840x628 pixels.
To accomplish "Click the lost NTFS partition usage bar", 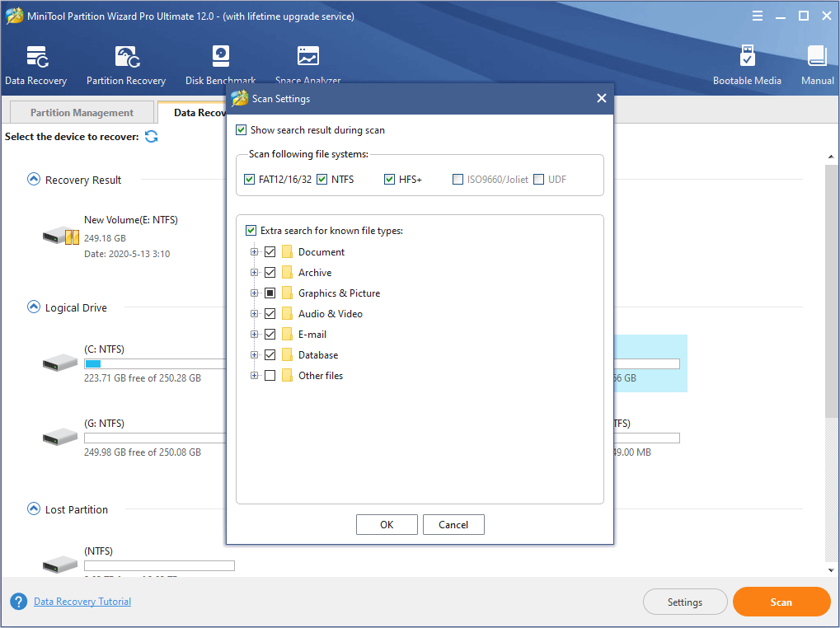I will point(159,565).
